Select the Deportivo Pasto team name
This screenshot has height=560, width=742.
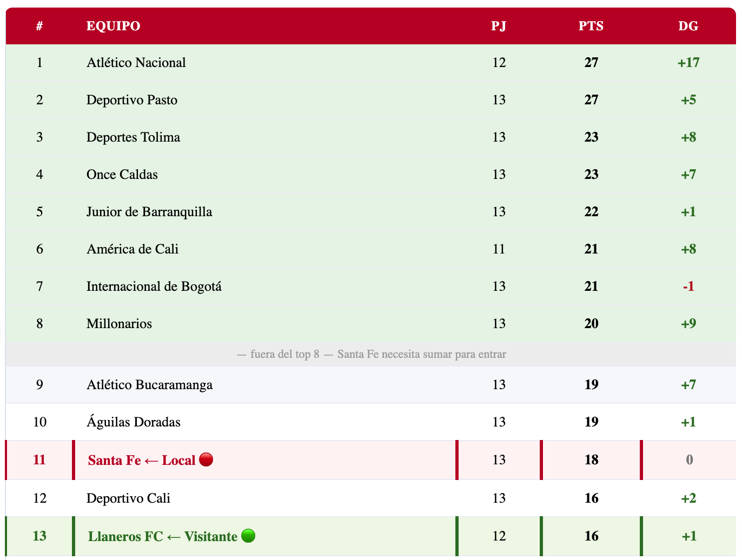(x=131, y=100)
